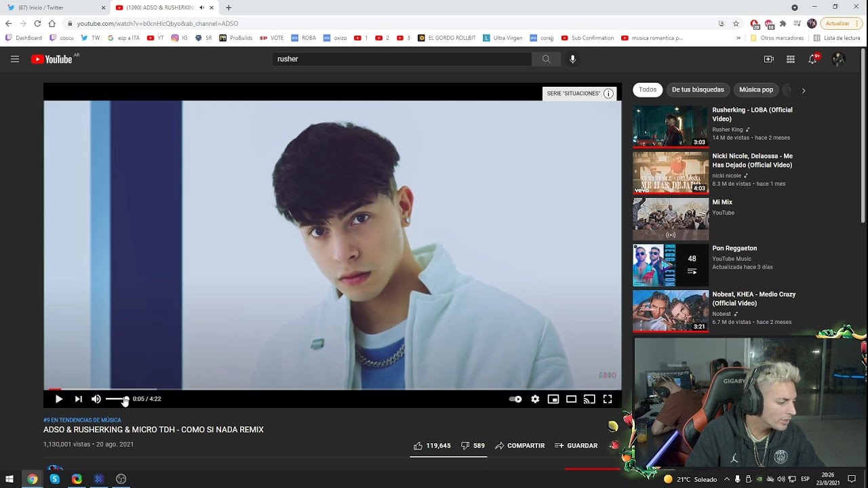Viewport: 868px width, 488px height.
Task: Expand the hidden bookmarks overflow chevron
Action: point(738,38)
